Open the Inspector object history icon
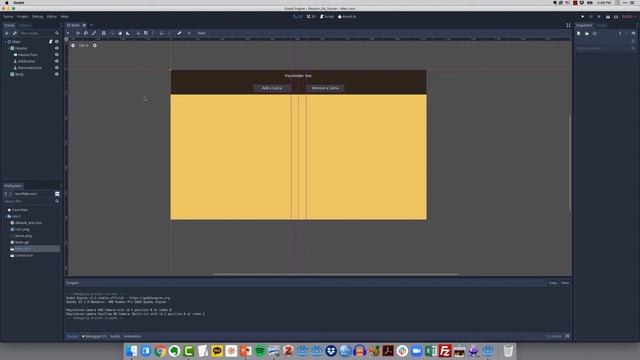 633,33
